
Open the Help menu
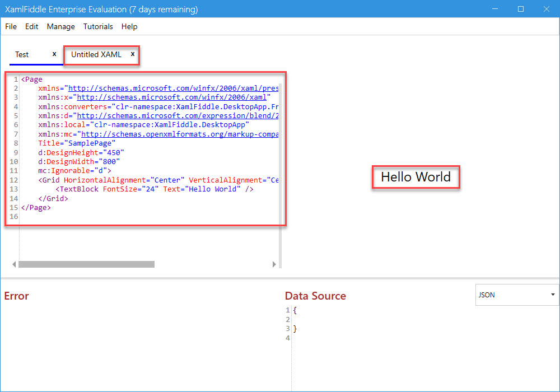(x=129, y=26)
